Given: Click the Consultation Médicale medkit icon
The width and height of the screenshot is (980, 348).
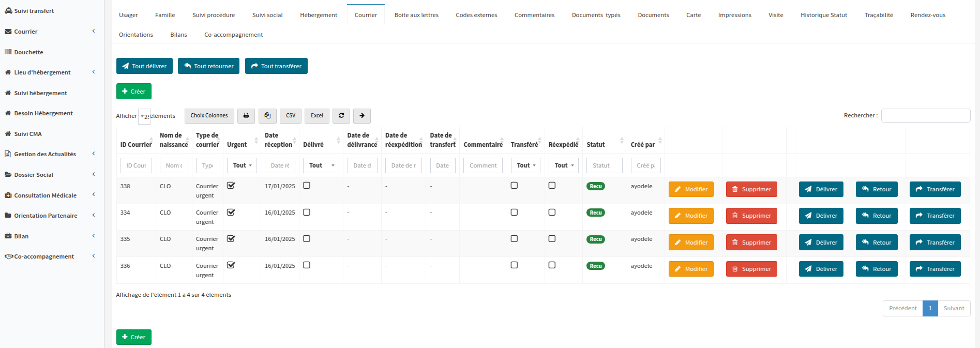Looking at the screenshot, I should [x=8, y=195].
